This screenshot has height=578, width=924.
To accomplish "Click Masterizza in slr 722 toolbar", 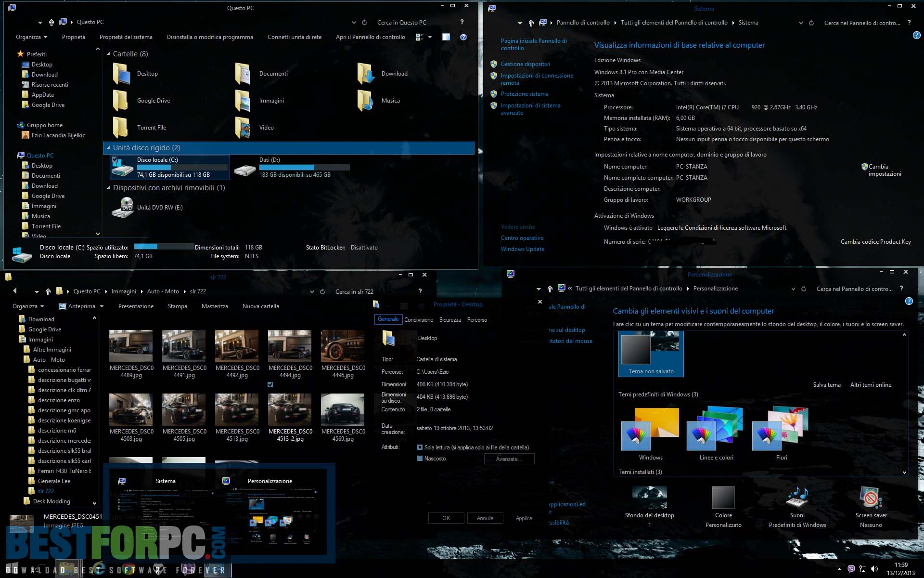I will click(215, 306).
